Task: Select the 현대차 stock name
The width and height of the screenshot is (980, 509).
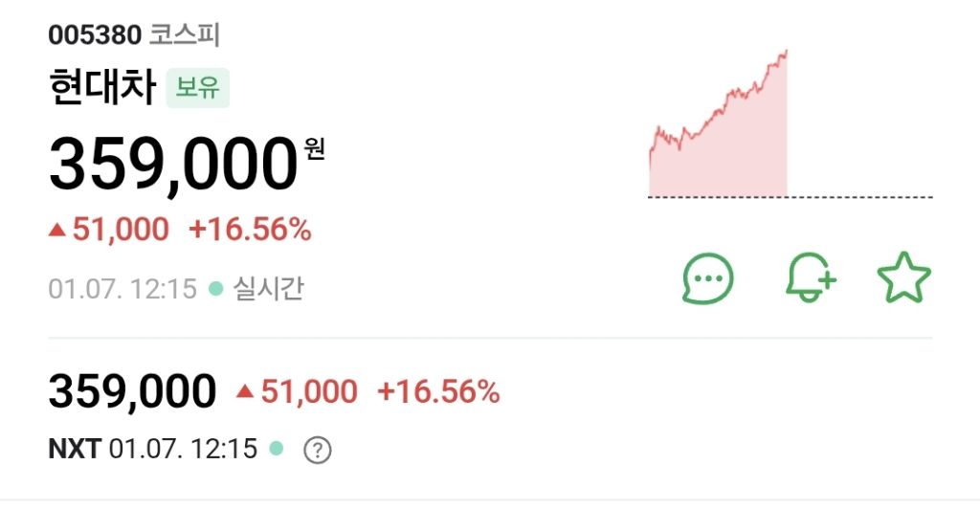Action: 102,87
